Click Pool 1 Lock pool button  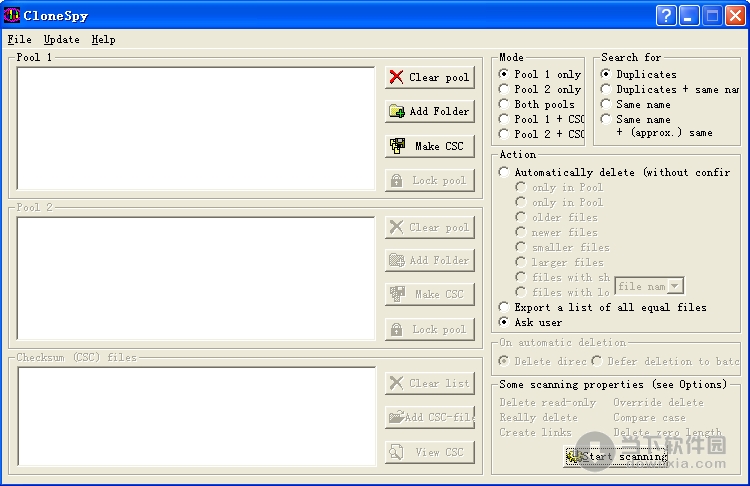[x=430, y=180]
